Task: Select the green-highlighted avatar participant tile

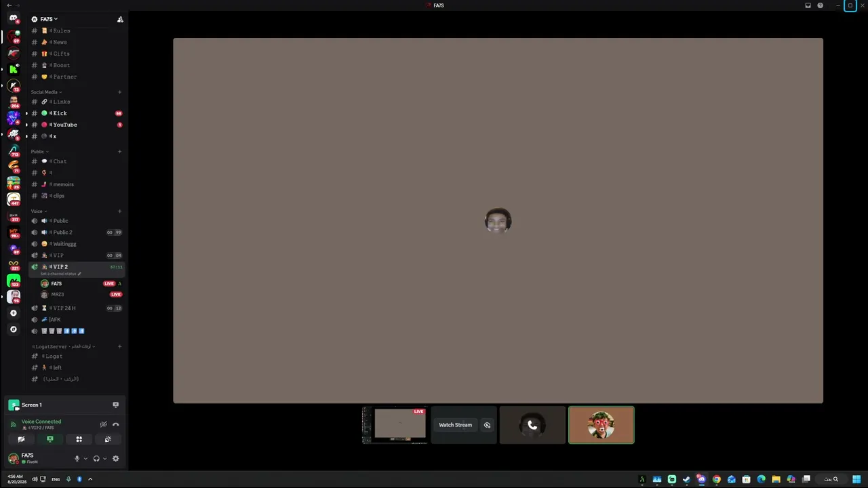Action: pyautogui.click(x=601, y=425)
